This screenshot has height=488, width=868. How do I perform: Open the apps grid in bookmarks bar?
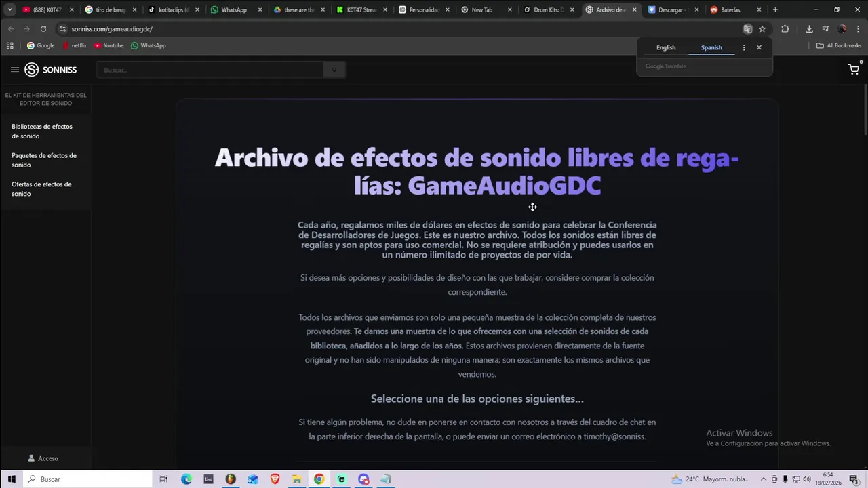coord(9,45)
